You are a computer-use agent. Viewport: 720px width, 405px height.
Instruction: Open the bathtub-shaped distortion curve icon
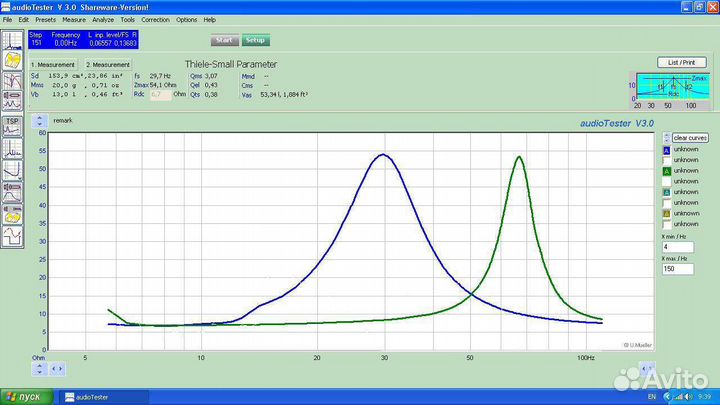(12, 170)
